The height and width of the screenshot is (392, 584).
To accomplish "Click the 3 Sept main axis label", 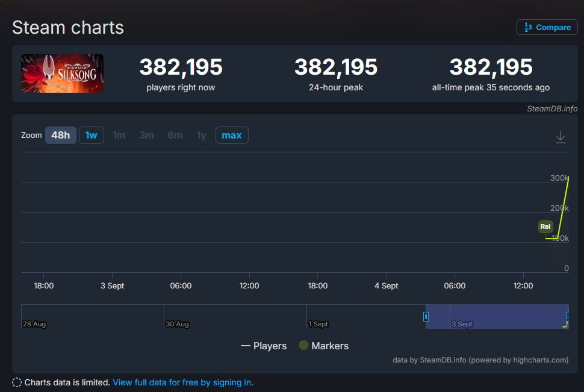I will click(x=112, y=286).
